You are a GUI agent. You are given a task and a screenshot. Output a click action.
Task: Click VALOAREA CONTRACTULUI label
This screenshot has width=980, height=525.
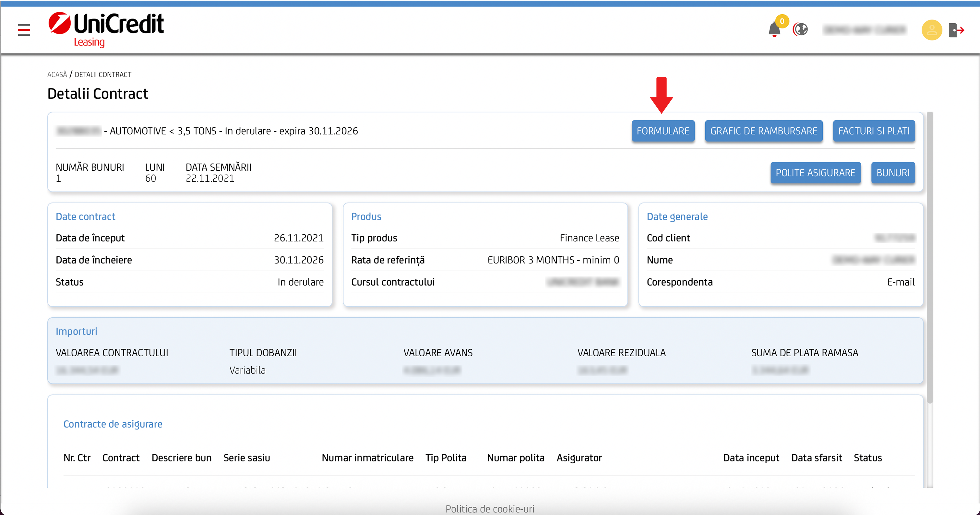tap(112, 353)
